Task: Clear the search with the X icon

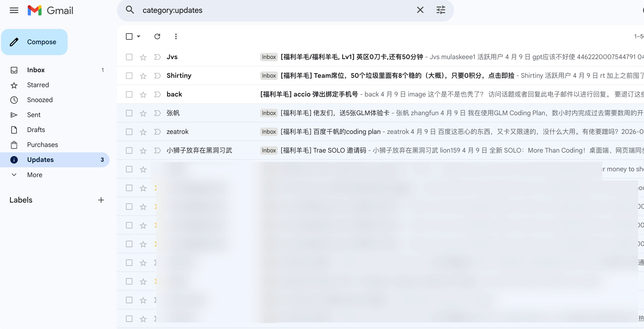Action: (x=420, y=10)
